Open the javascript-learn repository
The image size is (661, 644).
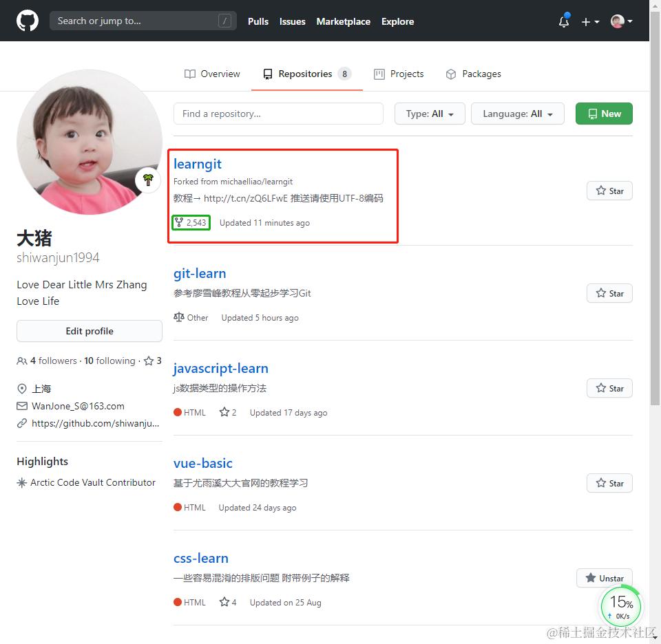221,369
